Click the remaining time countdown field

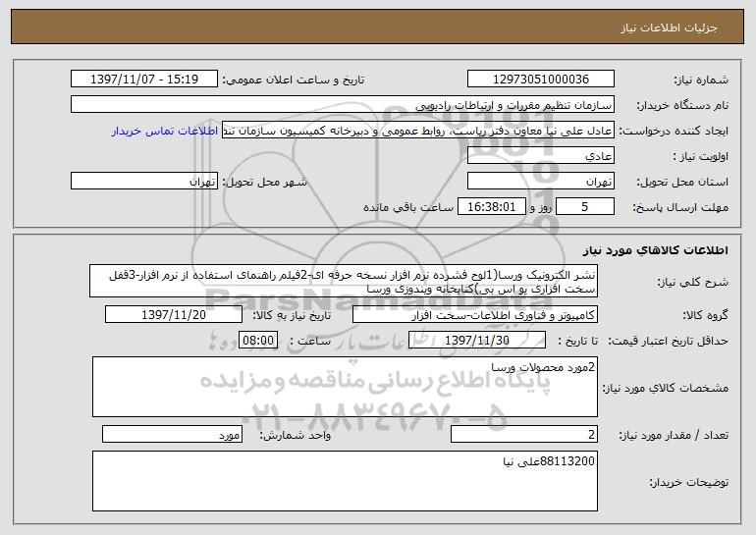coord(491,207)
